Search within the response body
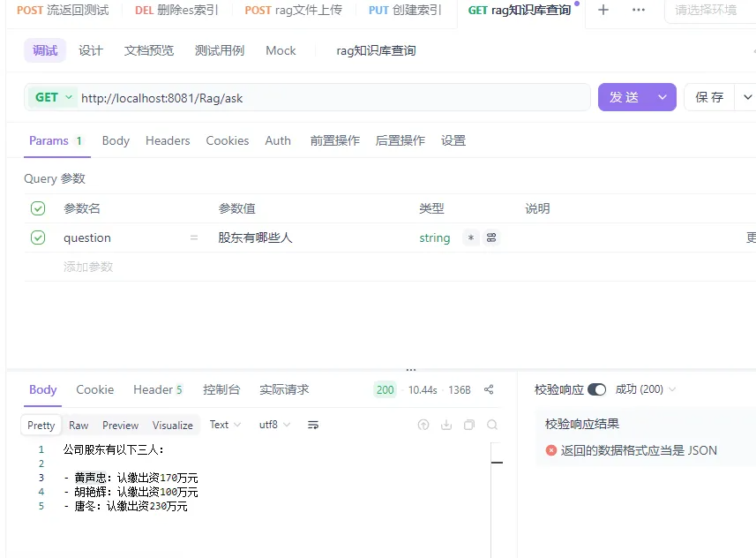The image size is (756, 558). [492, 425]
